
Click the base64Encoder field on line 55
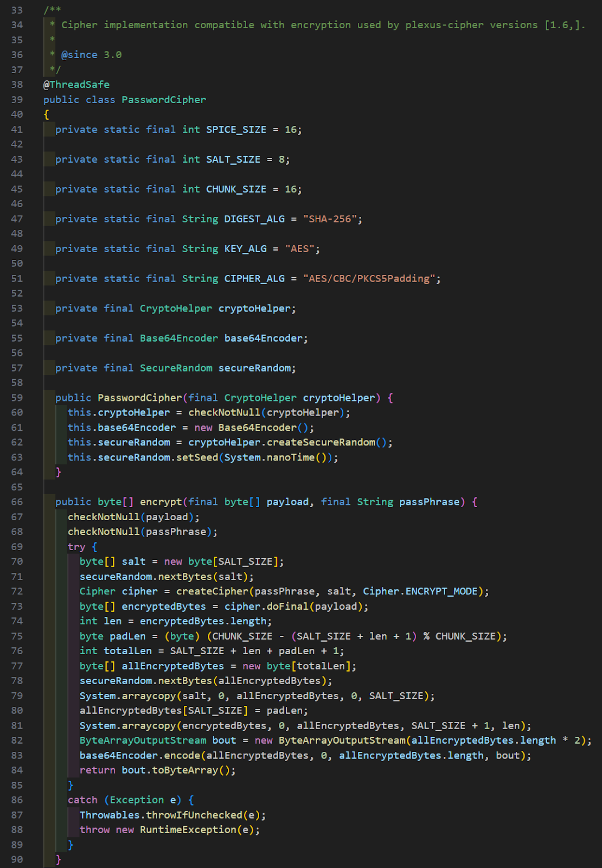[264, 339]
